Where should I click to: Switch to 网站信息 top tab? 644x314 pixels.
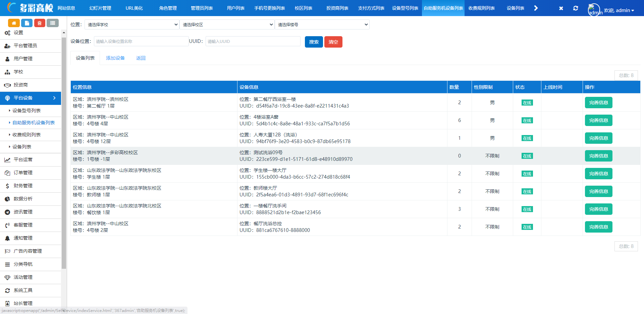tap(66, 8)
